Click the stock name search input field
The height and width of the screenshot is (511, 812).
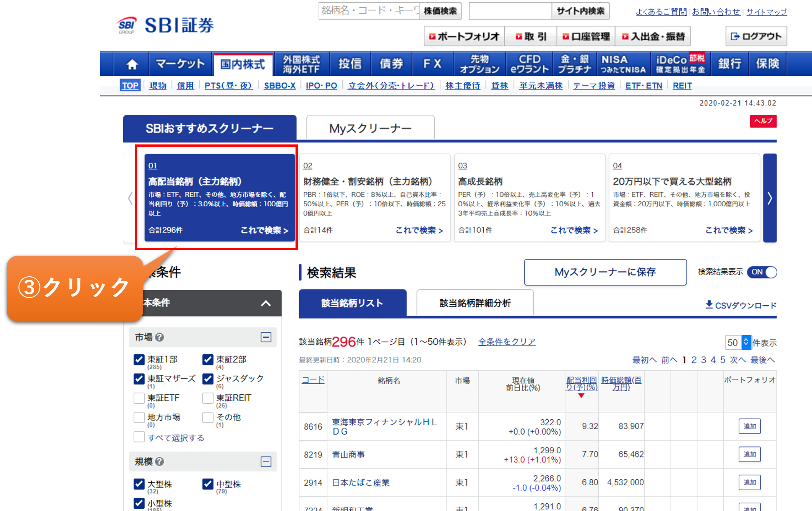pos(369,11)
